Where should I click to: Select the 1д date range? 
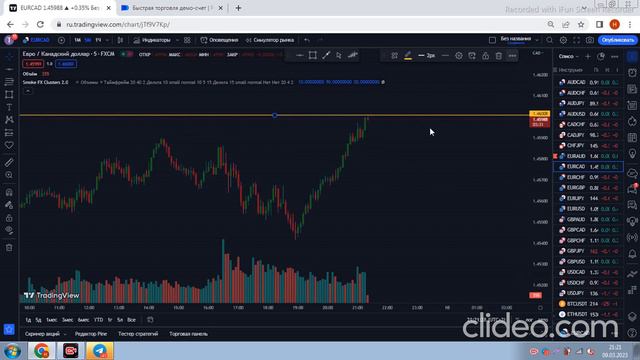coord(28,320)
